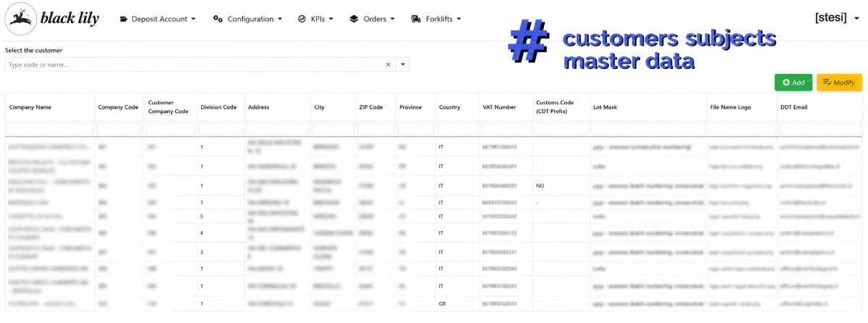Expand the [stesi] user dropdown
The image size is (868, 323).
(838, 18)
